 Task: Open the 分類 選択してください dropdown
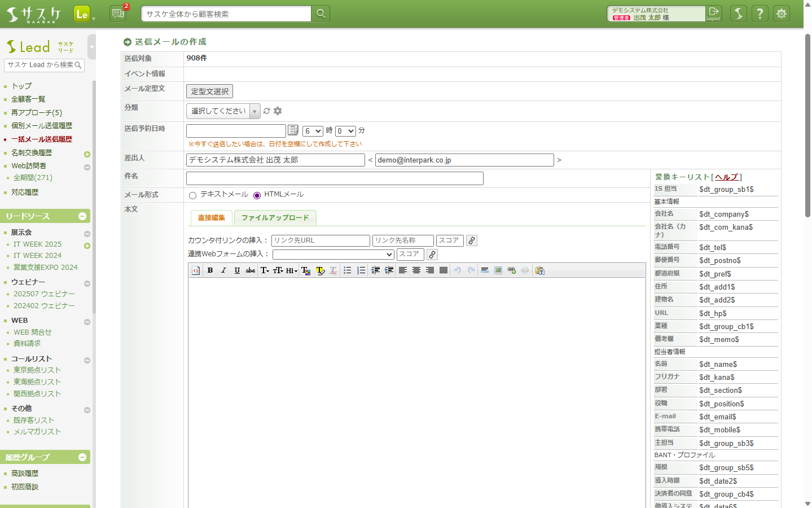click(x=223, y=111)
